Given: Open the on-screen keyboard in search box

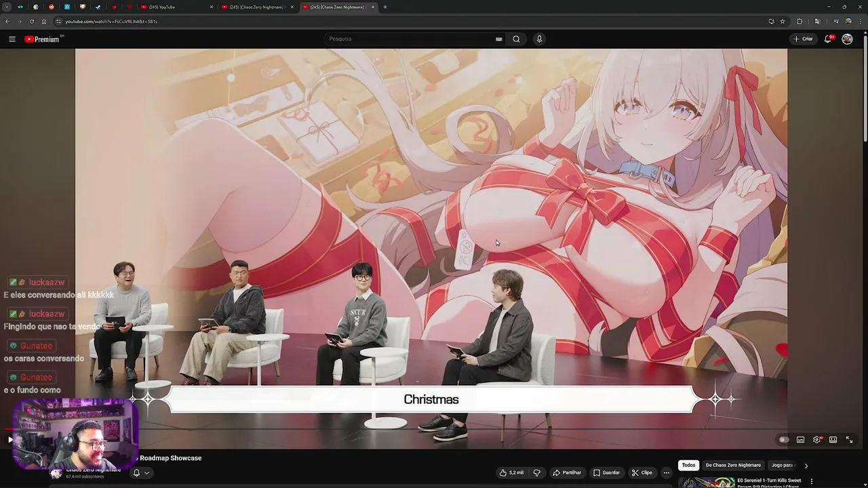Looking at the screenshot, I should tap(499, 39).
